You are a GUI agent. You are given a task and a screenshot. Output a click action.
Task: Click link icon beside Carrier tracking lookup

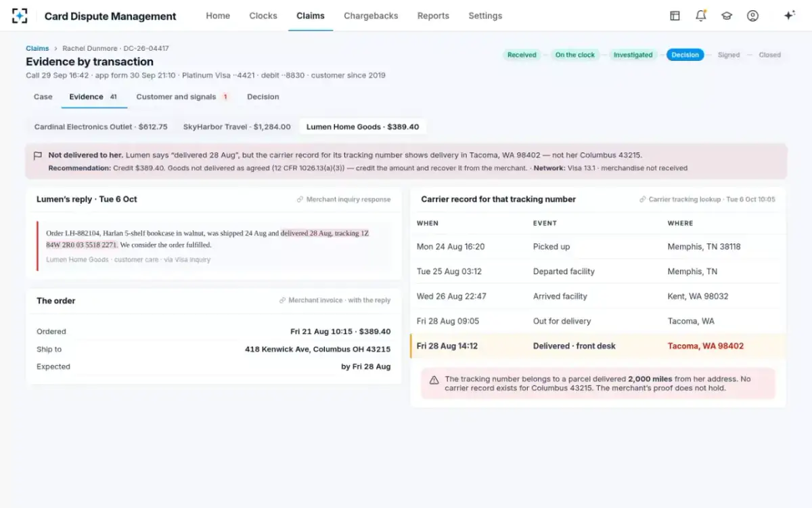click(x=642, y=200)
